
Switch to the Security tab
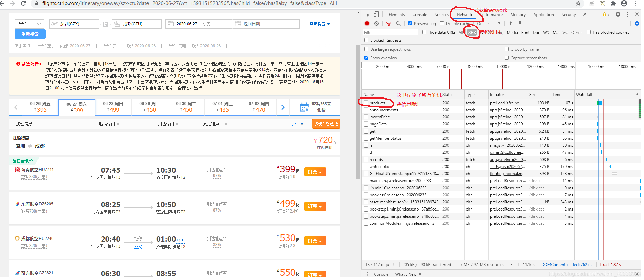569,15
